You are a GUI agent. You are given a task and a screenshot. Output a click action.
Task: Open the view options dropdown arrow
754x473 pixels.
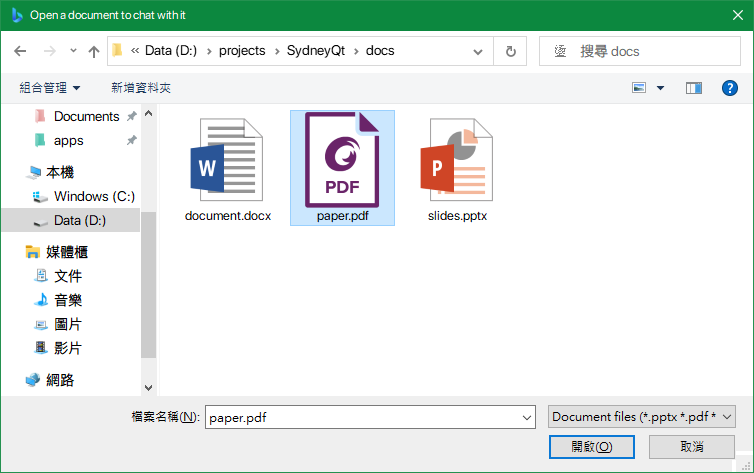pyautogui.click(x=660, y=88)
